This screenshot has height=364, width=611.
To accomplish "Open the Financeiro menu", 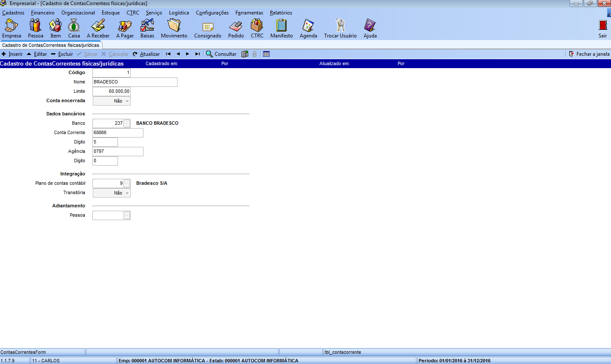I will [43, 13].
